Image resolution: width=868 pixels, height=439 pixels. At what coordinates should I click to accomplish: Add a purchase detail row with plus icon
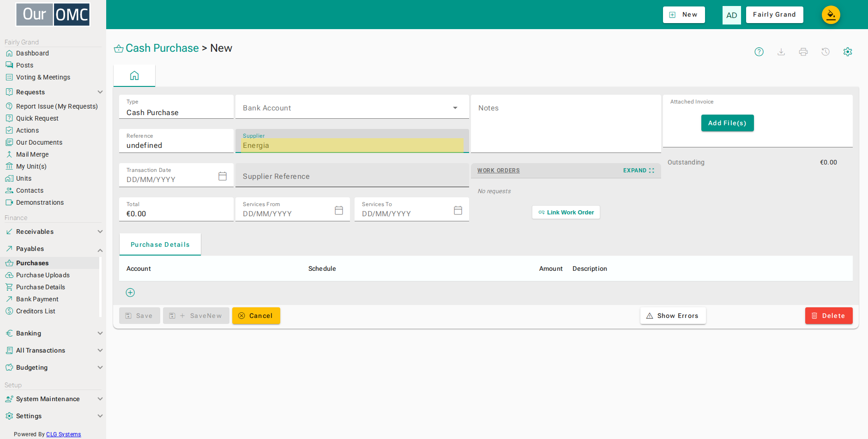(x=130, y=293)
